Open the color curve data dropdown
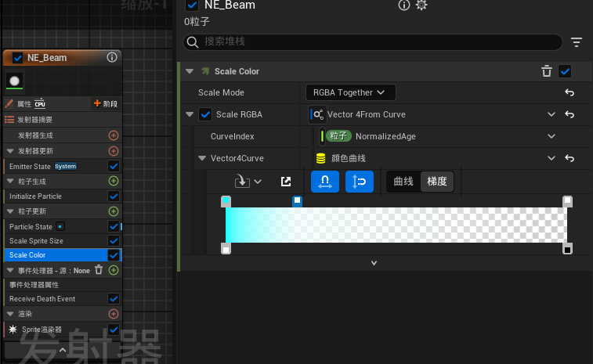The width and height of the screenshot is (593, 364). tap(551, 158)
